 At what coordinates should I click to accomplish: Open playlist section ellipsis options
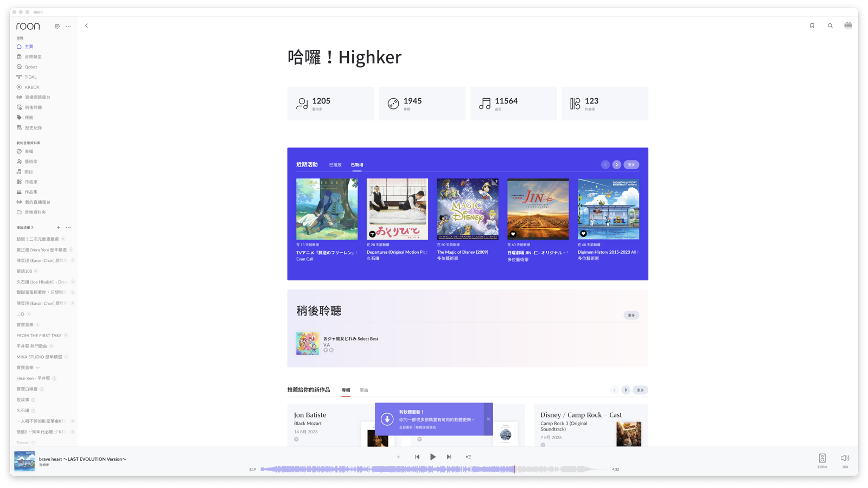(x=68, y=227)
